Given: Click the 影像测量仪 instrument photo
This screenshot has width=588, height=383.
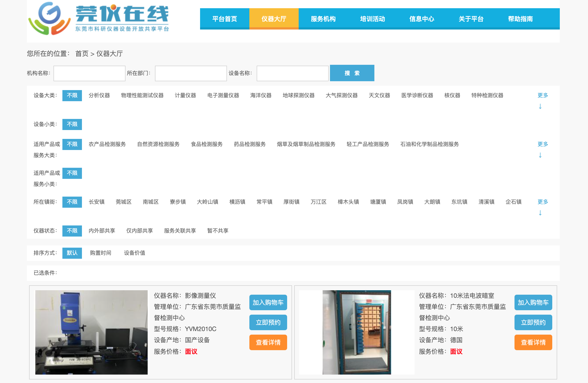Looking at the screenshot, I should 91,332.
